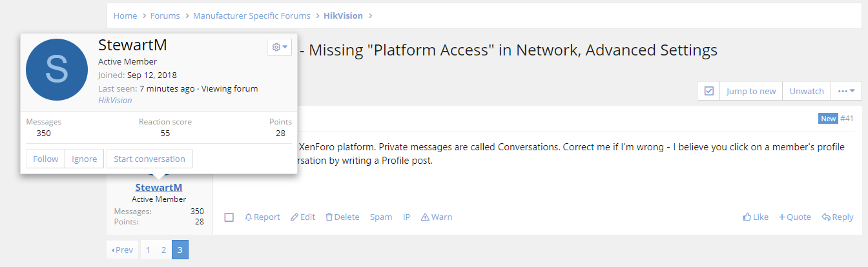Reply to post using arrow icon
The height and width of the screenshot is (267, 868).
pos(825,217)
